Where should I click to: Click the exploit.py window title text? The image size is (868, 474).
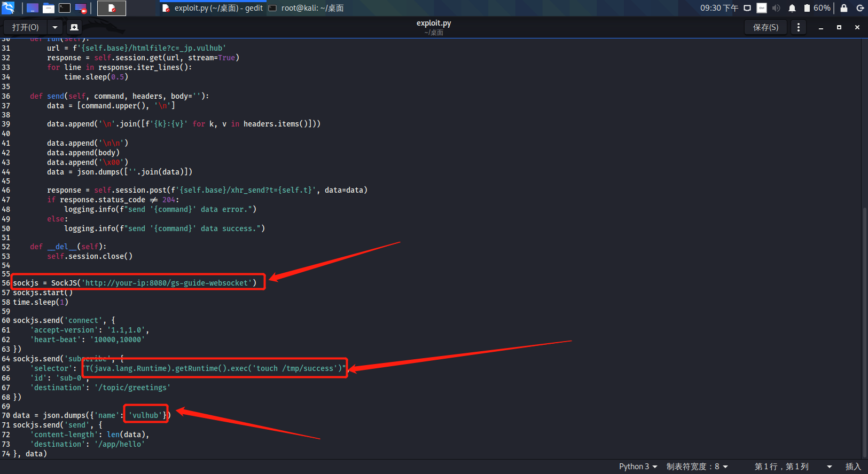(434, 23)
